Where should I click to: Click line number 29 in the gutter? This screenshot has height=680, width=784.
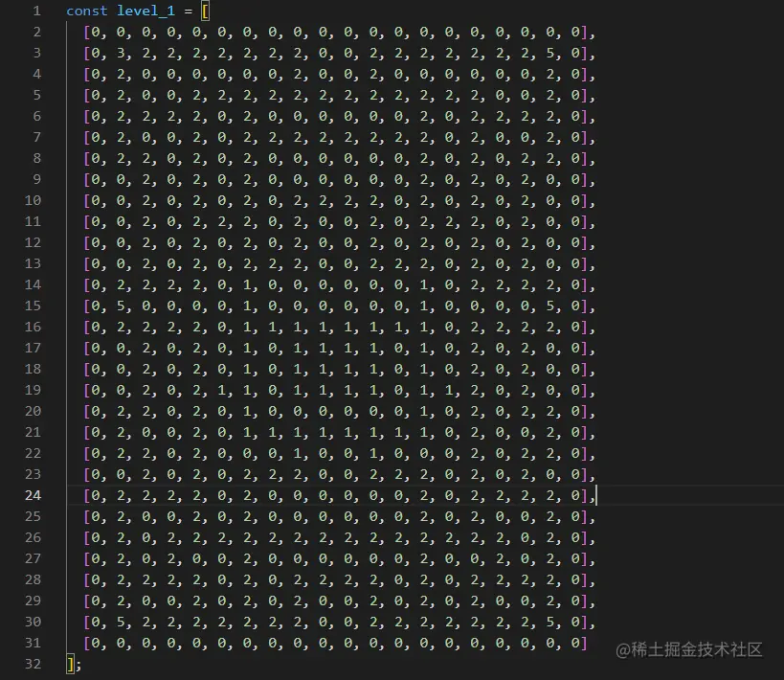33,601
